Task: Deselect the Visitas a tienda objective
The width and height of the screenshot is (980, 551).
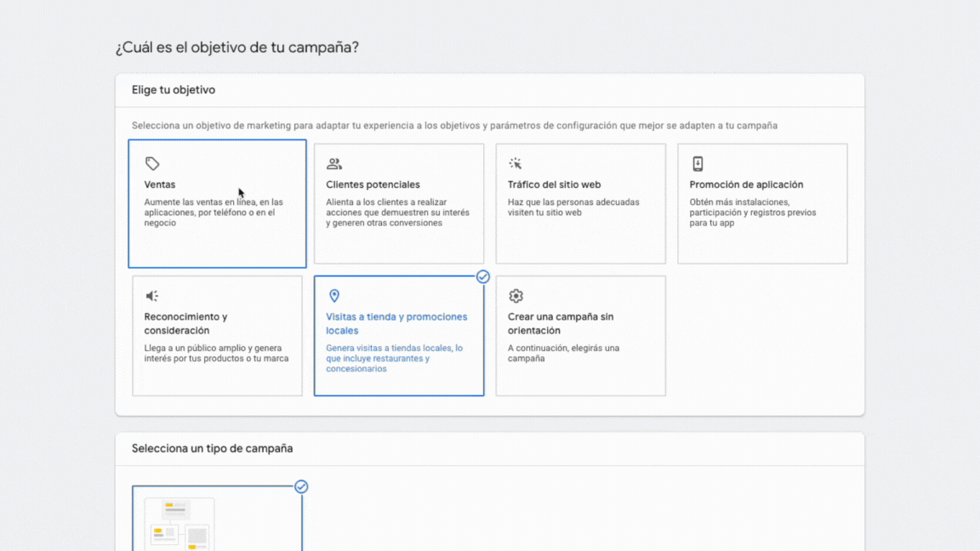Action: click(399, 336)
